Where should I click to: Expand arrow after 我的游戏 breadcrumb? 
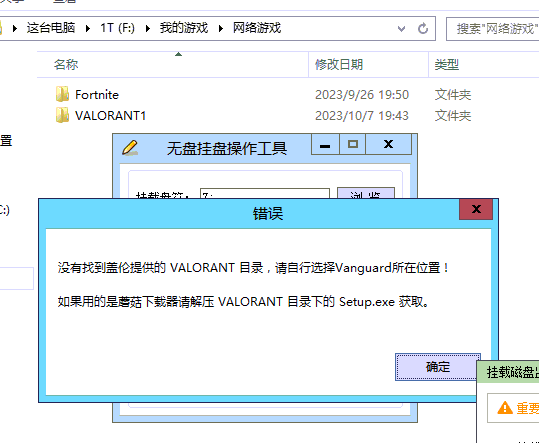point(220,28)
